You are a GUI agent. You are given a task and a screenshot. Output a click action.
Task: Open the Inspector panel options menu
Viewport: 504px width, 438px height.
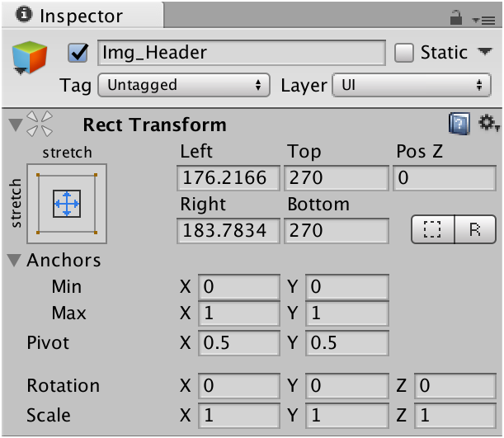coord(483,18)
